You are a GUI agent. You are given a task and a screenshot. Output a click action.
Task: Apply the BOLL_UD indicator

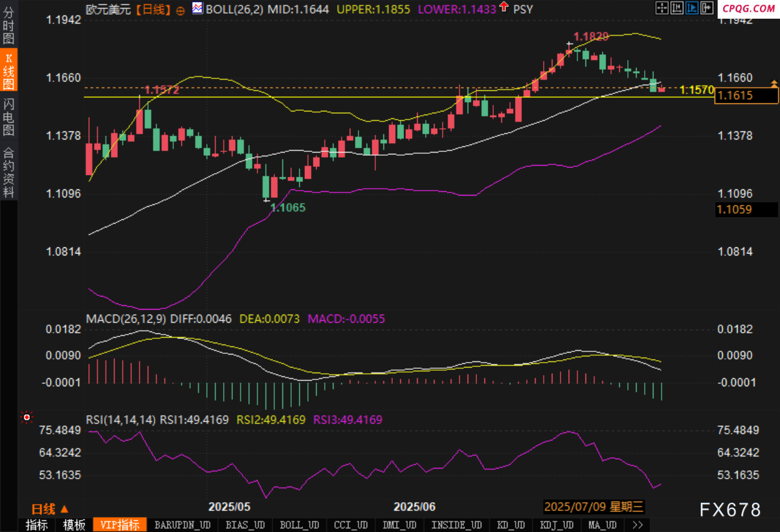299,525
